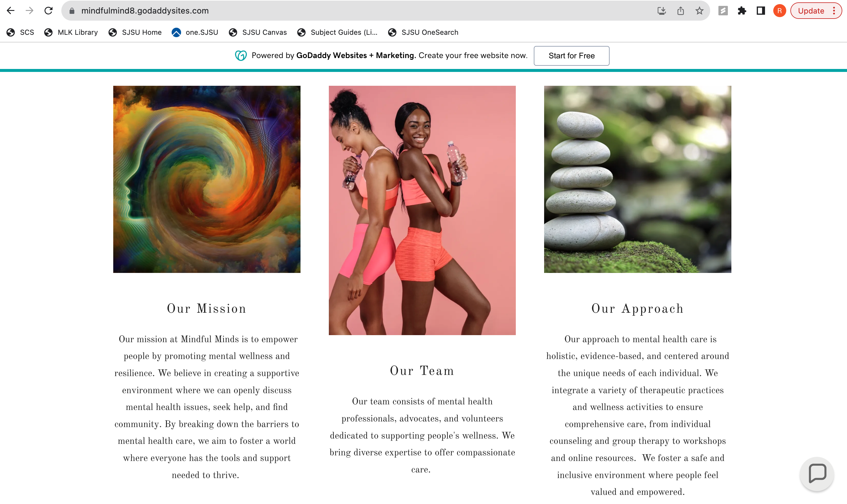Click the Start for Free button
The image size is (847, 504).
571,56
